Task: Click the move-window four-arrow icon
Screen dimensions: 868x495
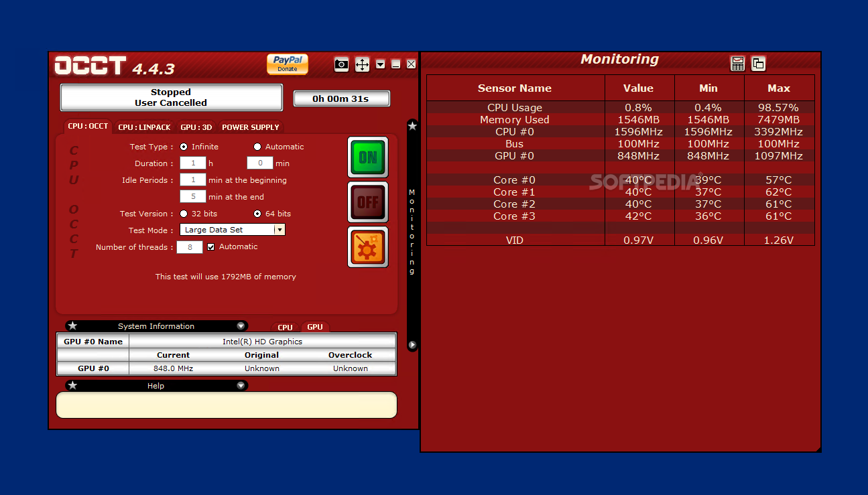Action: pos(362,64)
